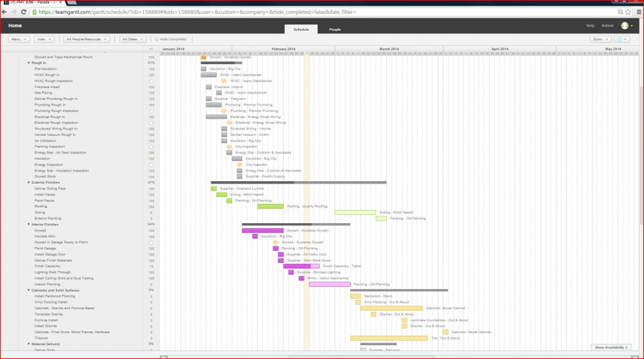This screenshot has height=359, width=644.
Task: Open All People/Resources filter dropdown
Action: pos(87,39)
